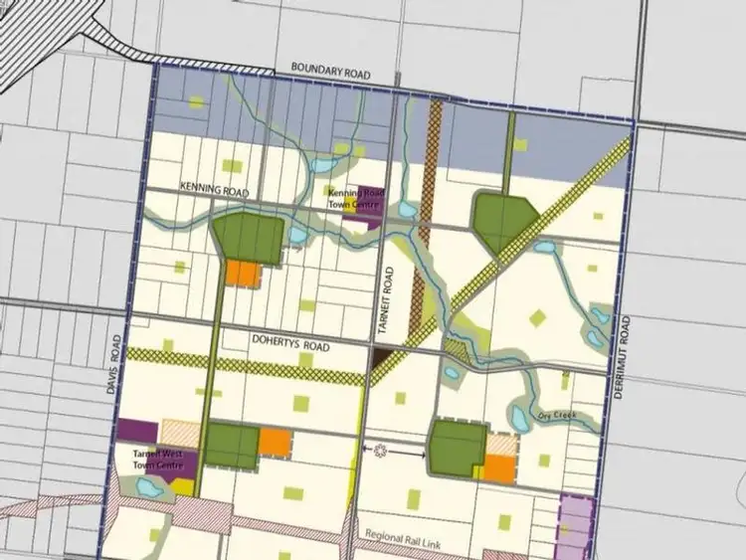Screen dimensions: 746x560
Task: Click the black triangle at Dohertys Road intersection
Action: [381, 358]
